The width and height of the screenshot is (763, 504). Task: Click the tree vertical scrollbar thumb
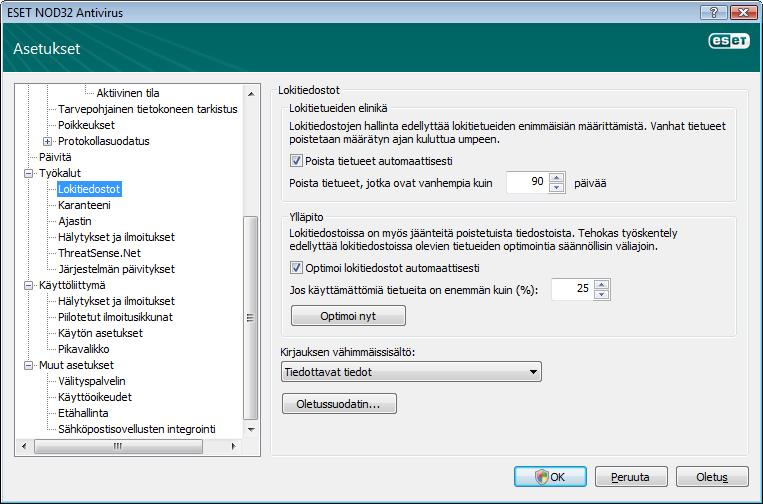pos(251,318)
